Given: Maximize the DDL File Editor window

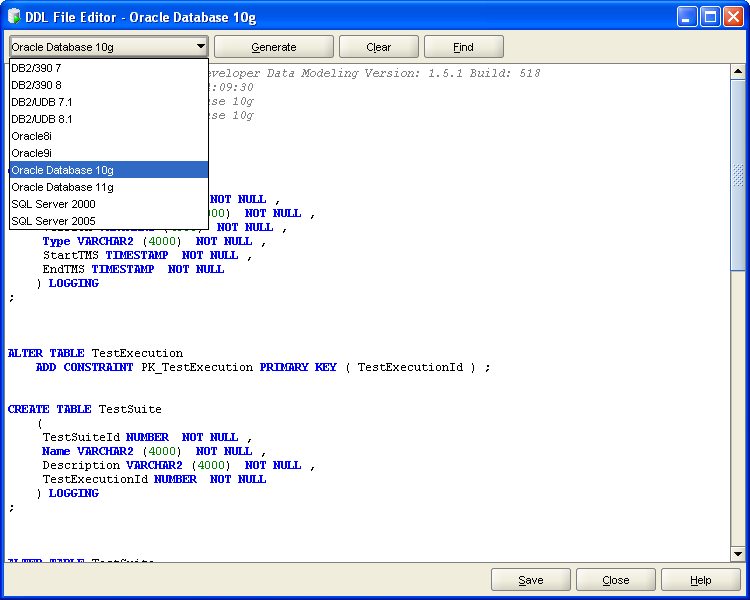Looking at the screenshot, I should pyautogui.click(x=710, y=17).
